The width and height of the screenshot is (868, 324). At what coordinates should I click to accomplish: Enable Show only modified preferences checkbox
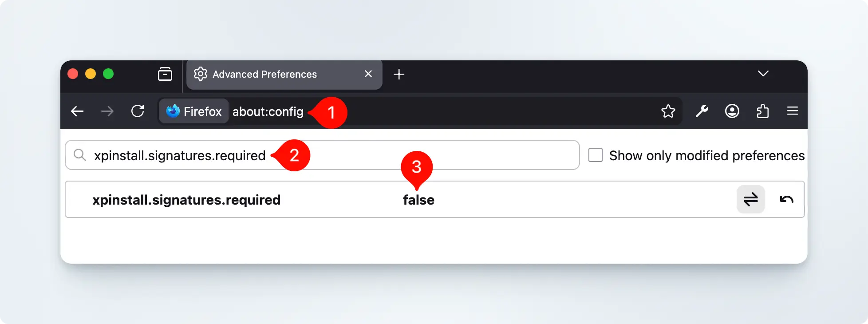(x=595, y=155)
